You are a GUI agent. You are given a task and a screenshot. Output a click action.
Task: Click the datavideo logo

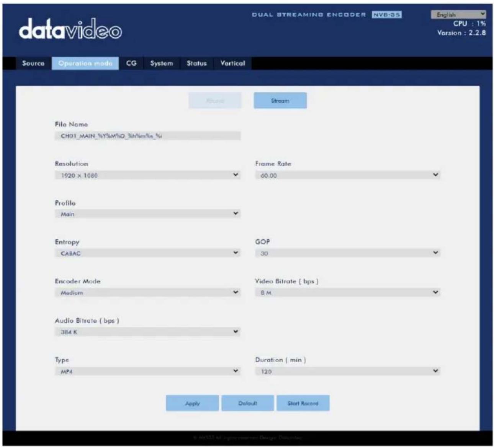[x=70, y=29]
